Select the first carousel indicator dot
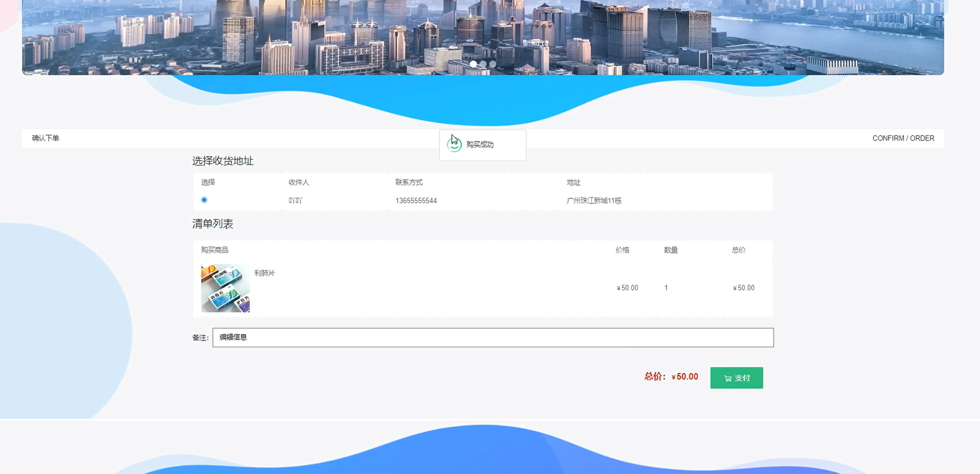The image size is (980, 474). click(x=473, y=64)
